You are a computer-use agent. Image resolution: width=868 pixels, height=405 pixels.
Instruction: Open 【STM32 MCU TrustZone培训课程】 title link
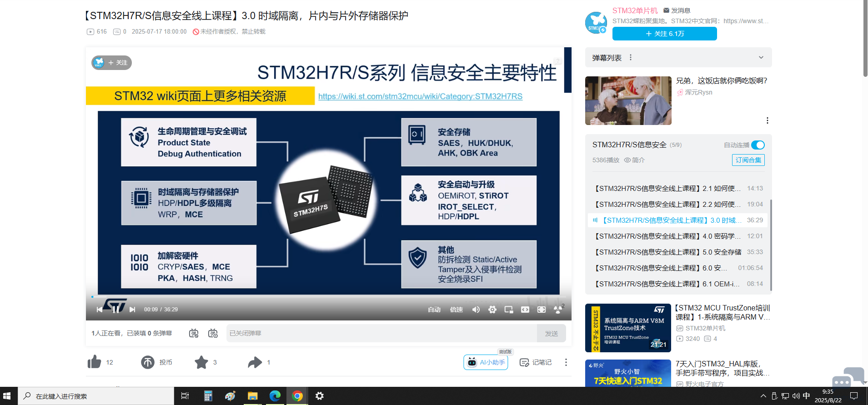pyautogui.click(x=723, y=312)
